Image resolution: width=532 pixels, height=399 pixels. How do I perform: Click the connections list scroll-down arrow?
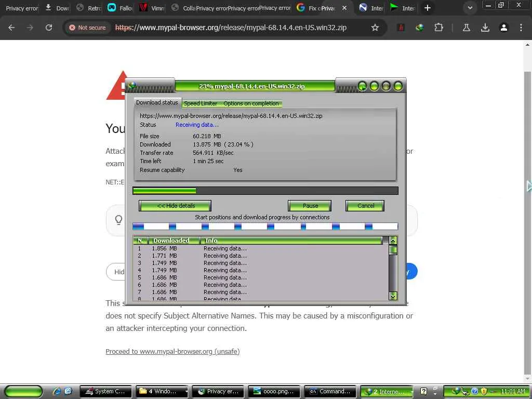393,296
